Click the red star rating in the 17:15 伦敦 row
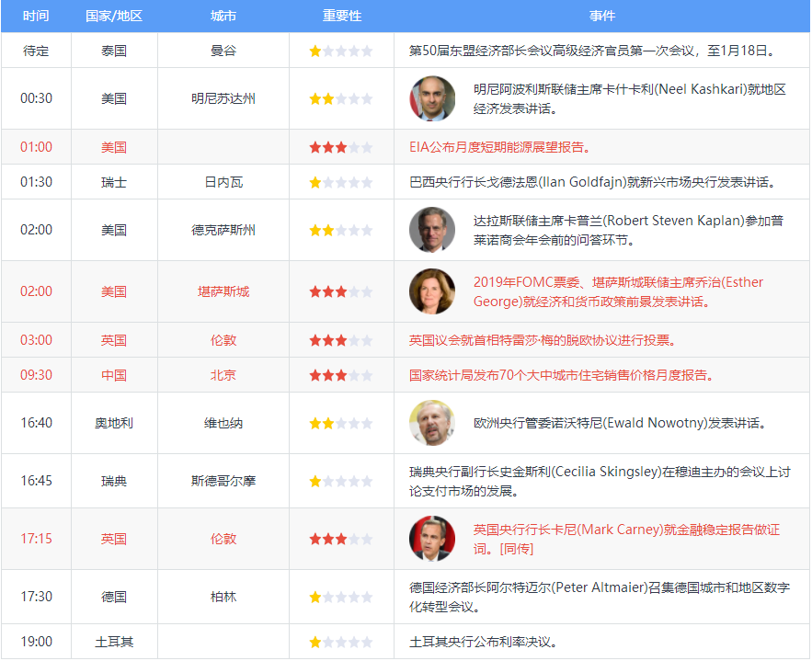The image size is (812, 661). (x=341, y=539)
